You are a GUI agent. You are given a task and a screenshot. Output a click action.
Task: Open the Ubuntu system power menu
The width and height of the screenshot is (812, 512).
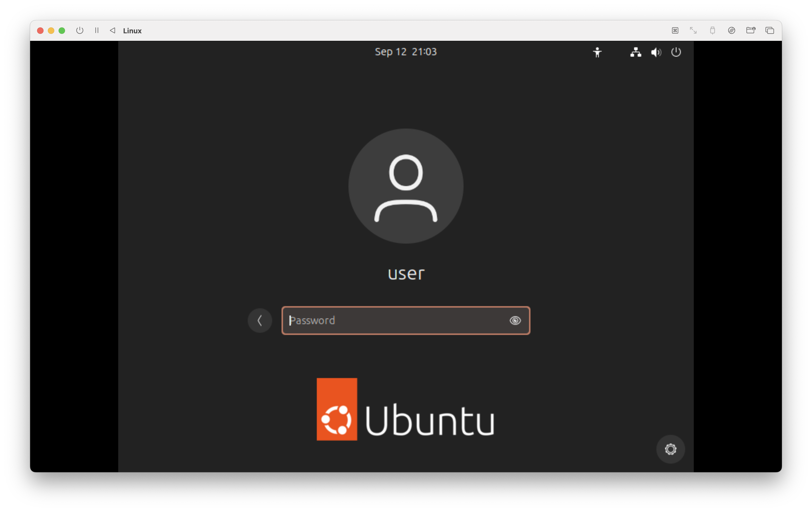[x=676, y=52]
